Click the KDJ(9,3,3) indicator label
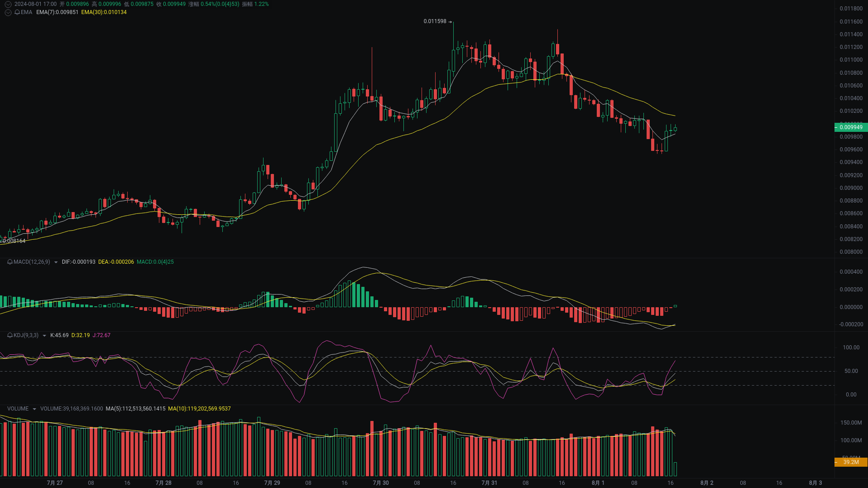 tap(26, 335)
